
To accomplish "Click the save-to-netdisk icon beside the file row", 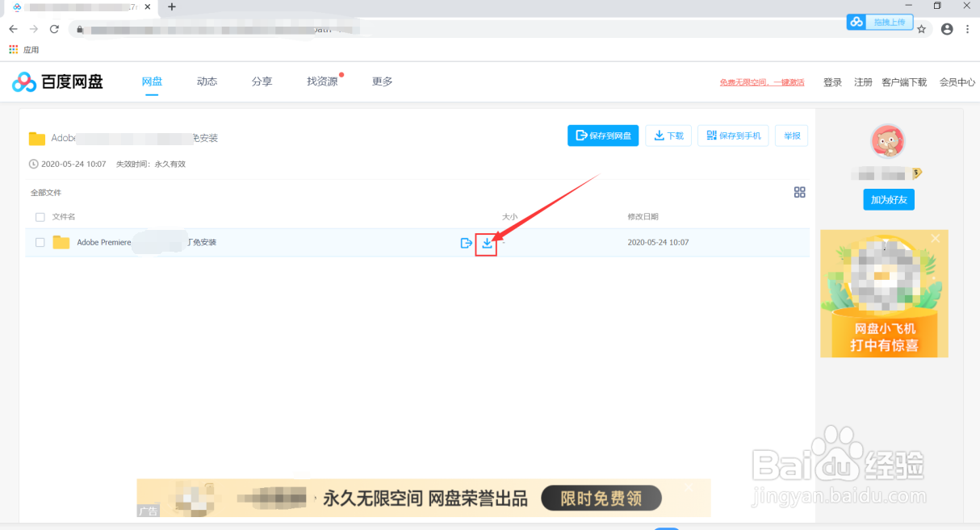I will [465, 242].
